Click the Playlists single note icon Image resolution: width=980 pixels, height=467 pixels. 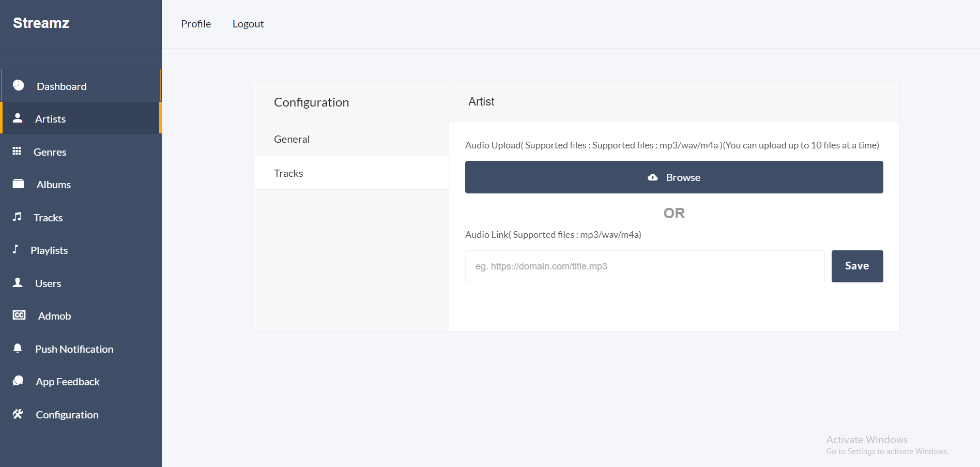click(x=16, y=249)
